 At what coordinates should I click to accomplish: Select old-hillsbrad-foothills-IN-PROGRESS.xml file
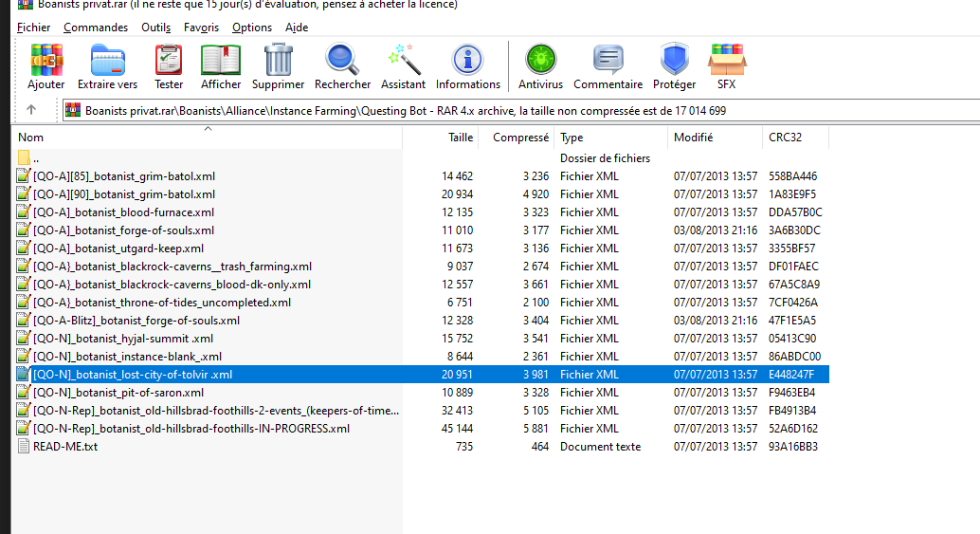pyautogui.click(x=191, y=429)
